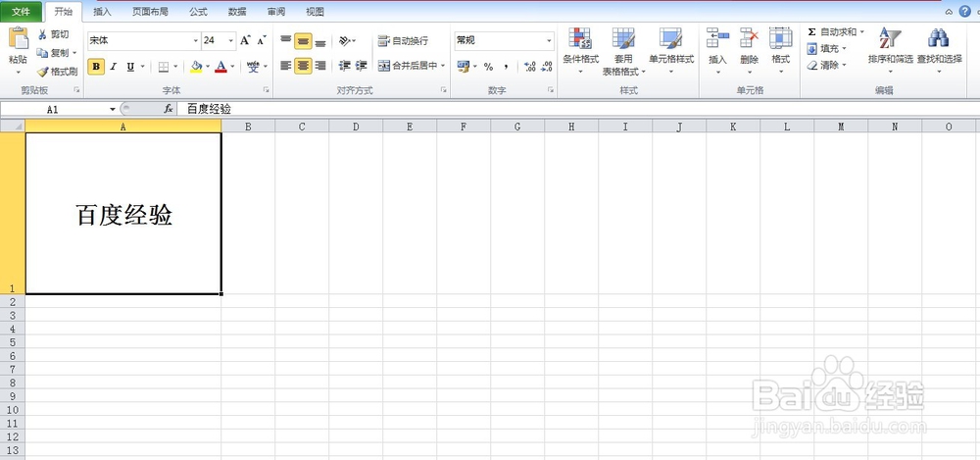The height and width of the screenshot is (460, 980).
Task: Open the Excel help question mark
Action: pyautogui.click(x=965, y=11)
